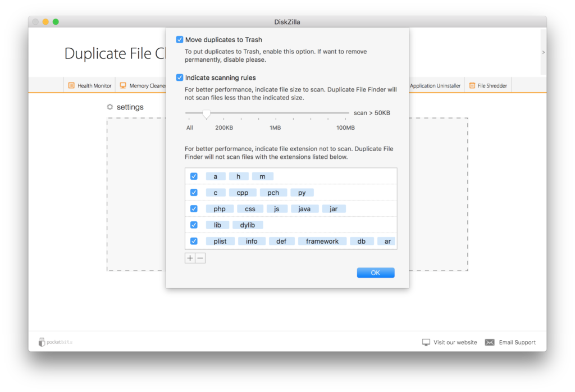Click the right chevron arrow at window edge

[543, 52]
